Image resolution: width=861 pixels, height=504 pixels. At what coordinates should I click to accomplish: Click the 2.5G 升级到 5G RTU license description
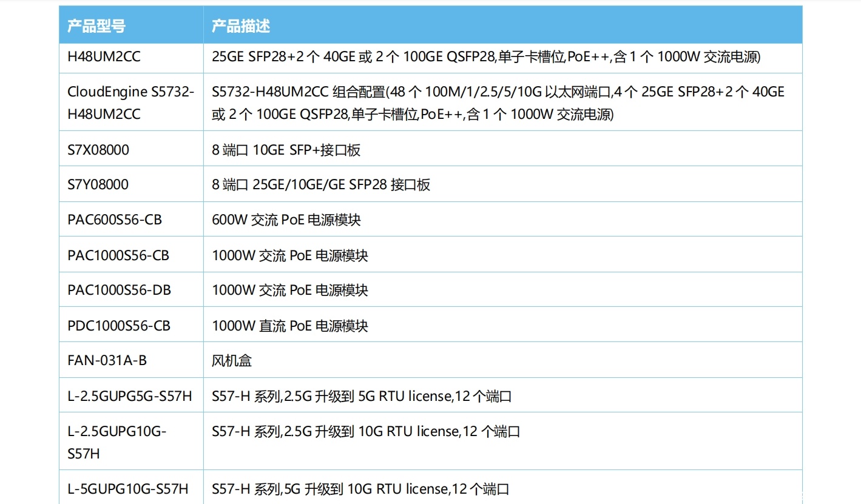pyautogui.click(x=362, y=397)
